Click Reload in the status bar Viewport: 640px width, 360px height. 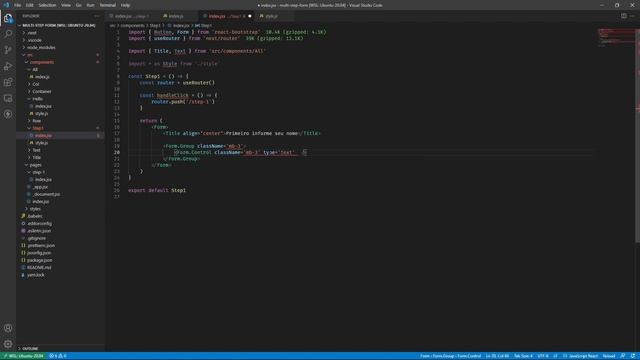[609, 356]
